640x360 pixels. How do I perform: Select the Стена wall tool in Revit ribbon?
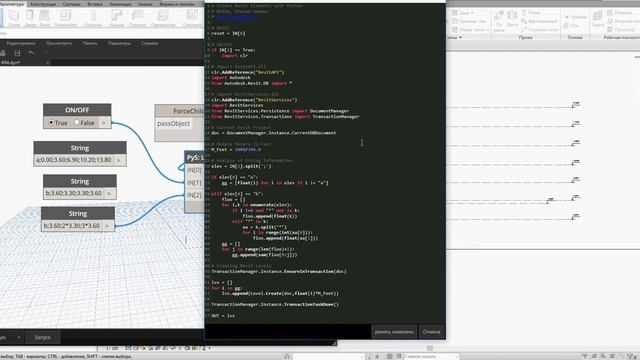(13, 18)
